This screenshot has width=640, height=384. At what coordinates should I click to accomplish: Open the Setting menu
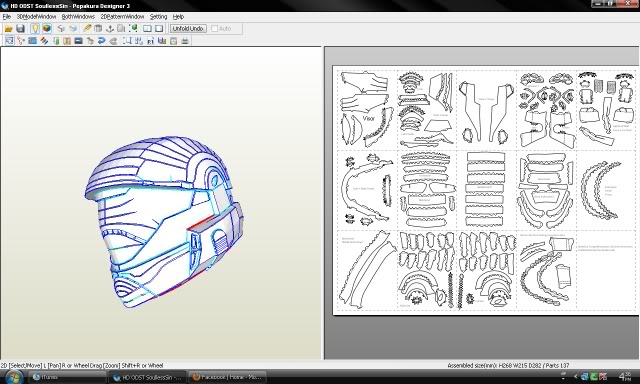pyautogui.click(x=158, y=17)
